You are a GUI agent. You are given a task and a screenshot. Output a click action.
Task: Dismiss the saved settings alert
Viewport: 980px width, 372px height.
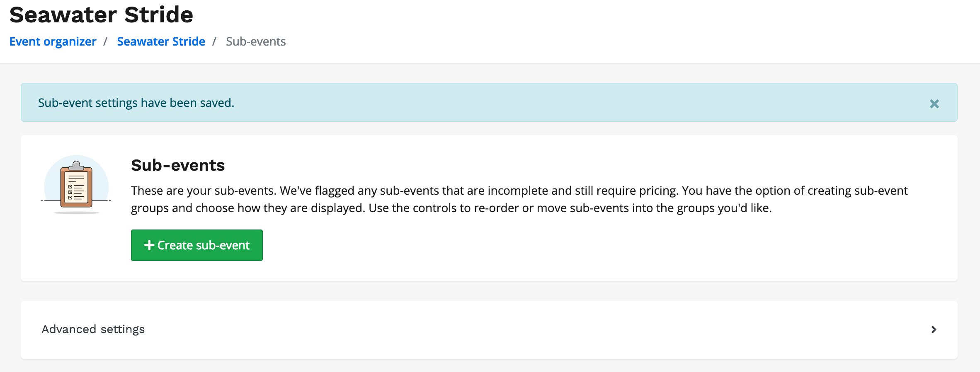934,104
